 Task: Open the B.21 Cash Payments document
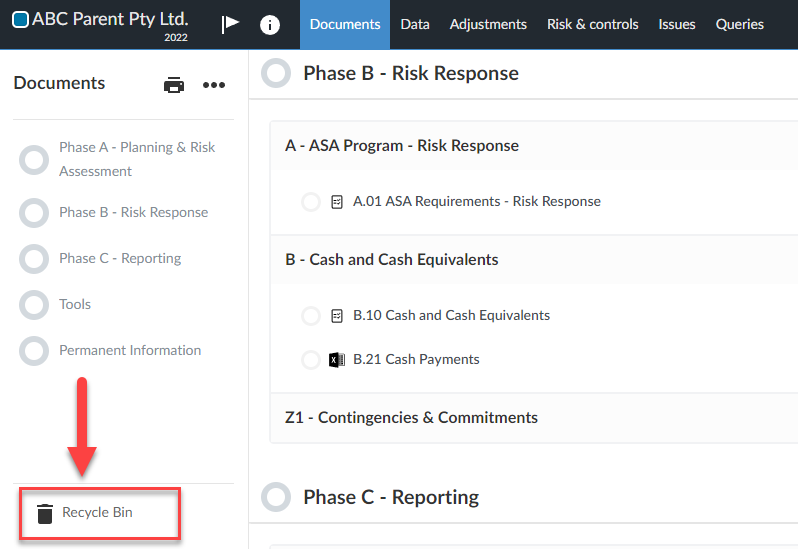(x=416, y=360)
